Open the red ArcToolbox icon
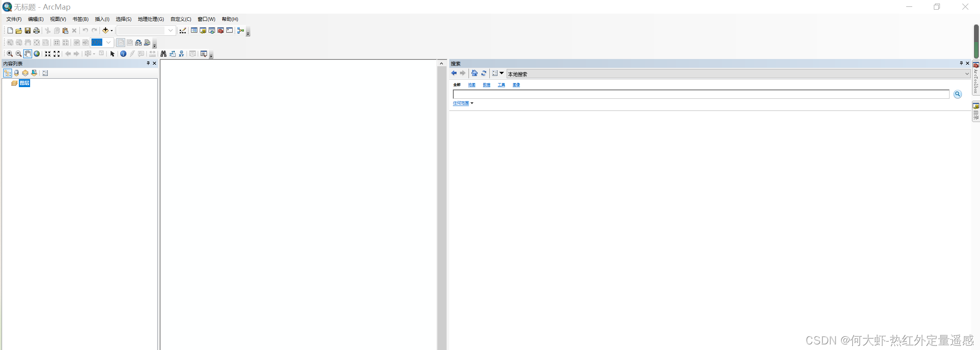The image size is (980, 350). (221, 31)
